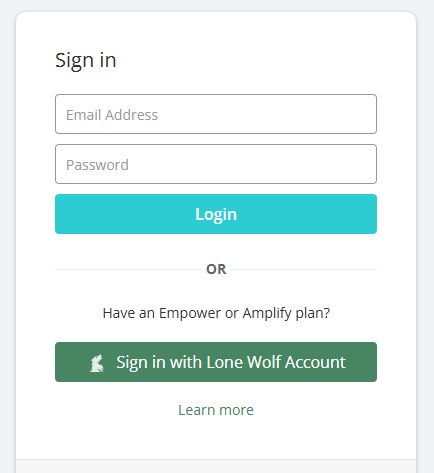Click the Sign in heading text
Screen dimensions: 434x473
[86, 61]
